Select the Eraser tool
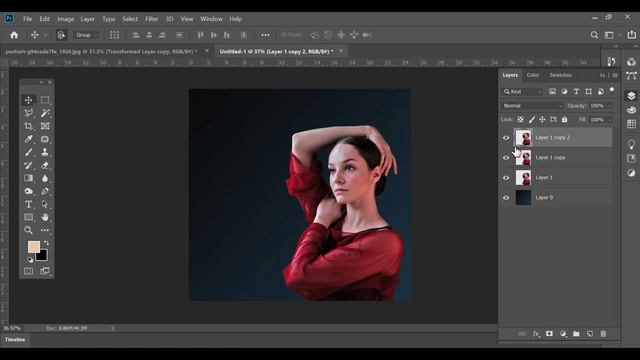Viewport: 640px width, 360px height. click(45, 165)
